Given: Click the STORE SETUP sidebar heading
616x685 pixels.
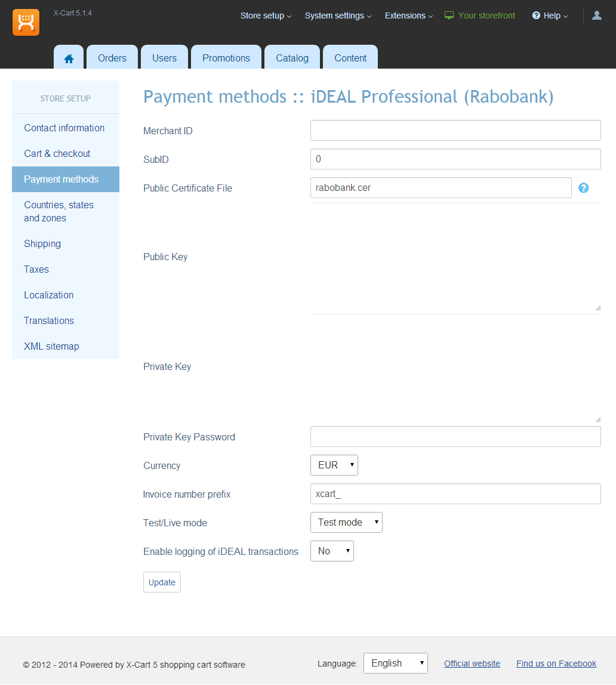Looking at the screenshot, I should [66, 98].
